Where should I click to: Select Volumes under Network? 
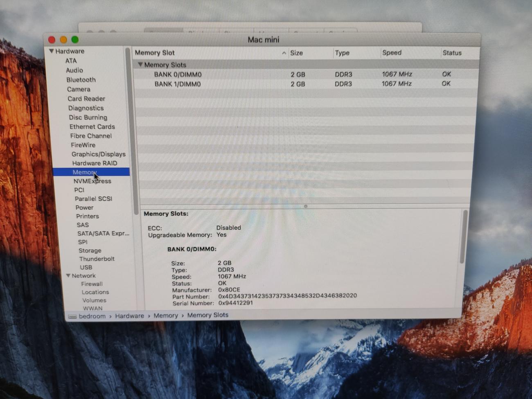pyautogui.click(x=94, y=300)
